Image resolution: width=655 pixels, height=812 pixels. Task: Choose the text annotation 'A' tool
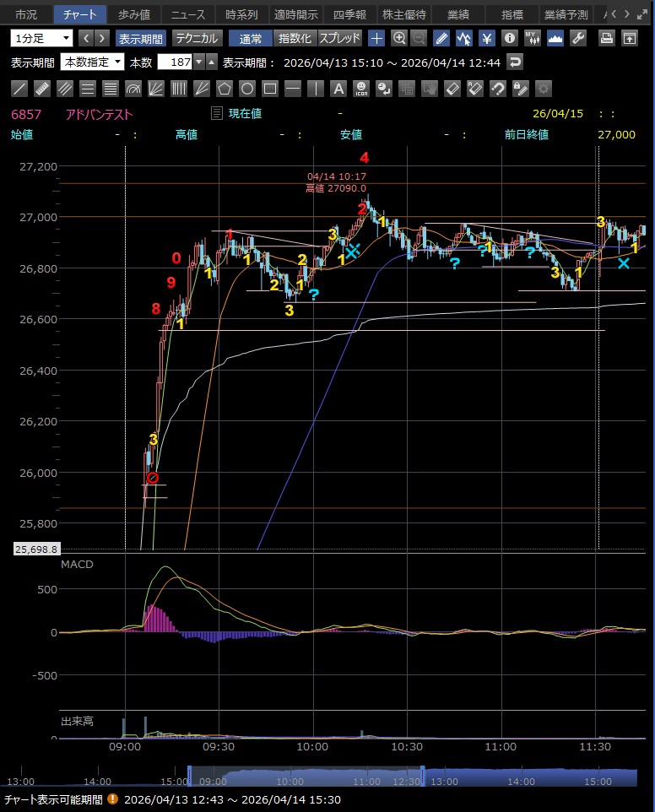[x=338, y=89]
